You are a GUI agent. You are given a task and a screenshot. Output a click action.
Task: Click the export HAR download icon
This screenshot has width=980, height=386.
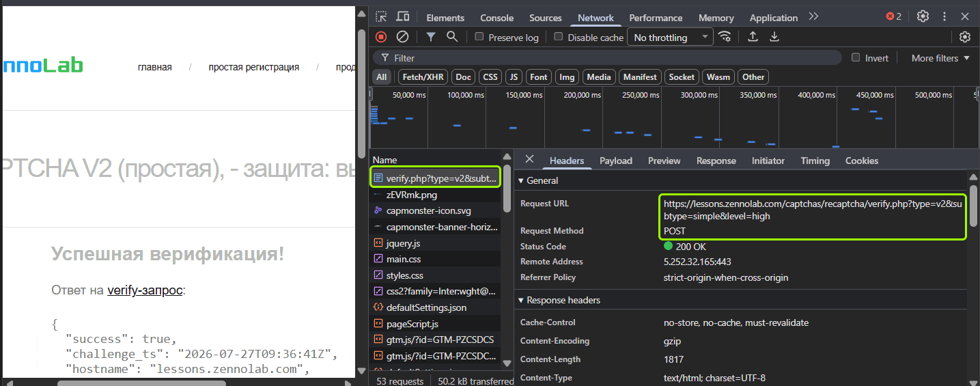[774, 37]
